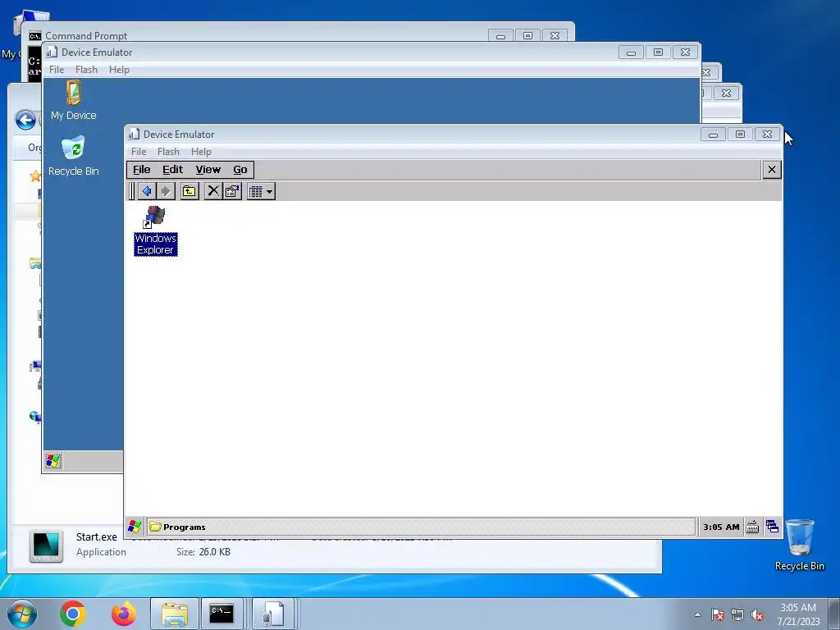Open My Device icon in back emulator
This screenshot has width=840, height=630.
(73, 100)
